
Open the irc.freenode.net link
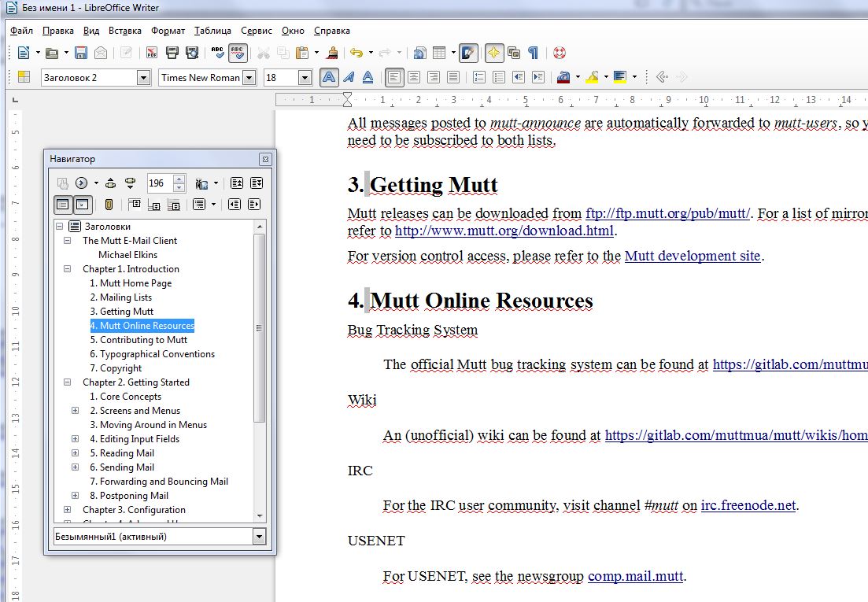click(748, 506)
